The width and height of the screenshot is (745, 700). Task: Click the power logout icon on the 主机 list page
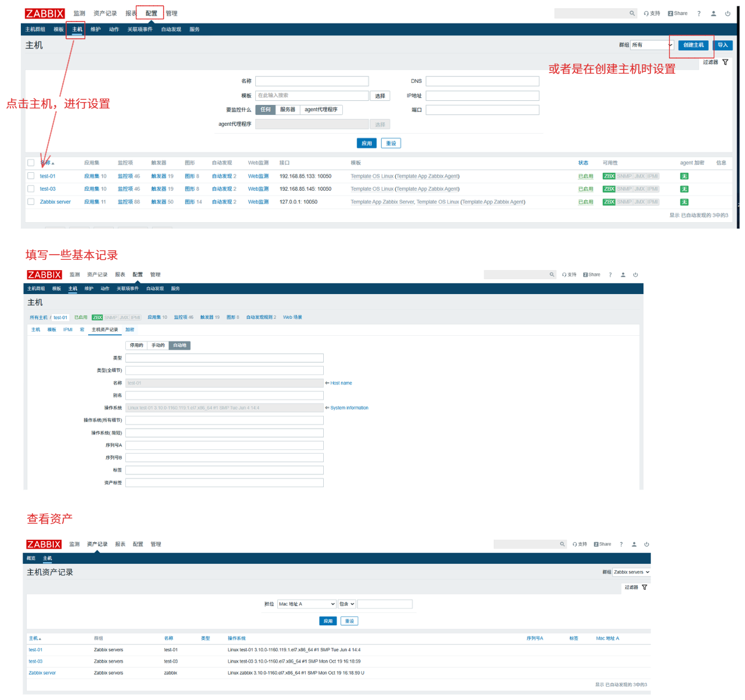[x=728, y=13]
